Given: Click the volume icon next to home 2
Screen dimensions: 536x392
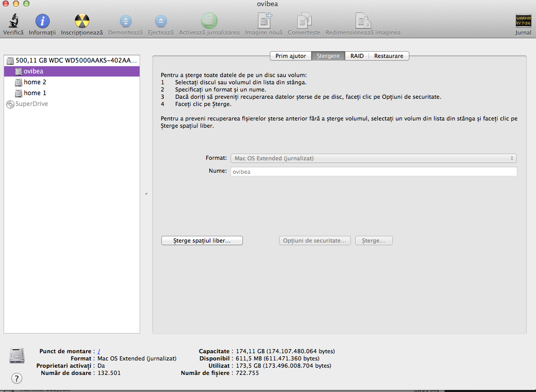Looking at the screenshot, I should 19,82.
